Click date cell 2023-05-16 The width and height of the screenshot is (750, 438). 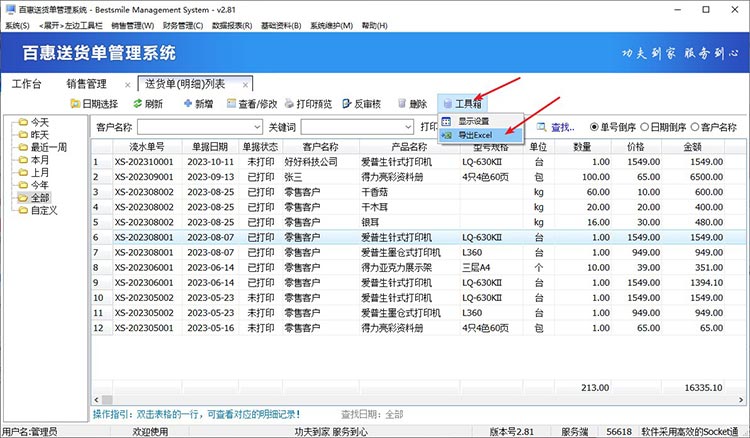(210, 328)
